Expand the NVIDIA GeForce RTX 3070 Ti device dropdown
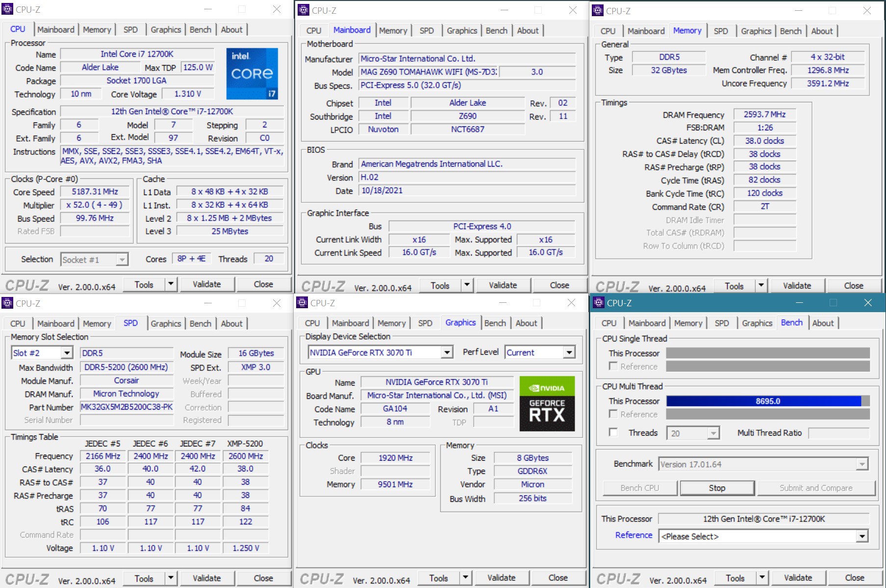The width and height of the screenshot is (886, 588). [x=447, y=352]
